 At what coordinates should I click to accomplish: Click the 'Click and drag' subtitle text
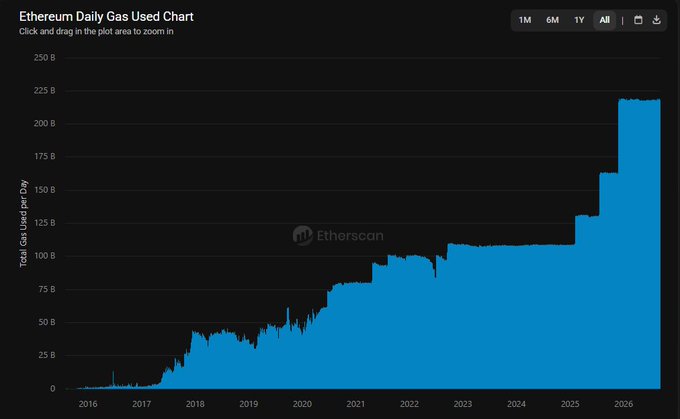tap(96, 32)
